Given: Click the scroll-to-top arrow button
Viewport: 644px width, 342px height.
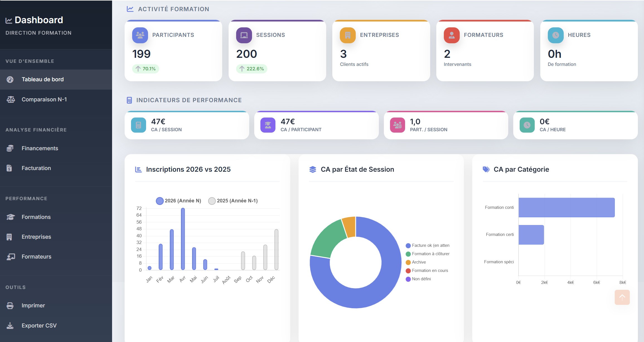Looking at the screenshot, I should tap(622, 297).
